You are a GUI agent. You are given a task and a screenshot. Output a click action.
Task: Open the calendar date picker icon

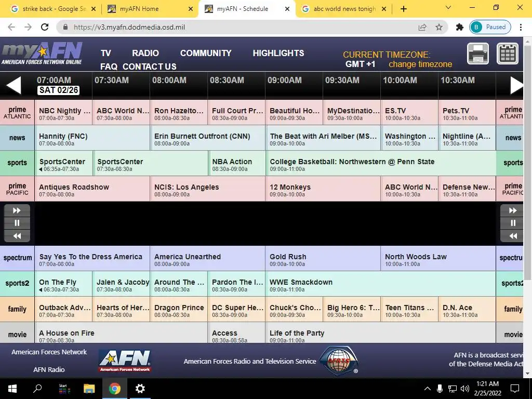tap(508, 54)
